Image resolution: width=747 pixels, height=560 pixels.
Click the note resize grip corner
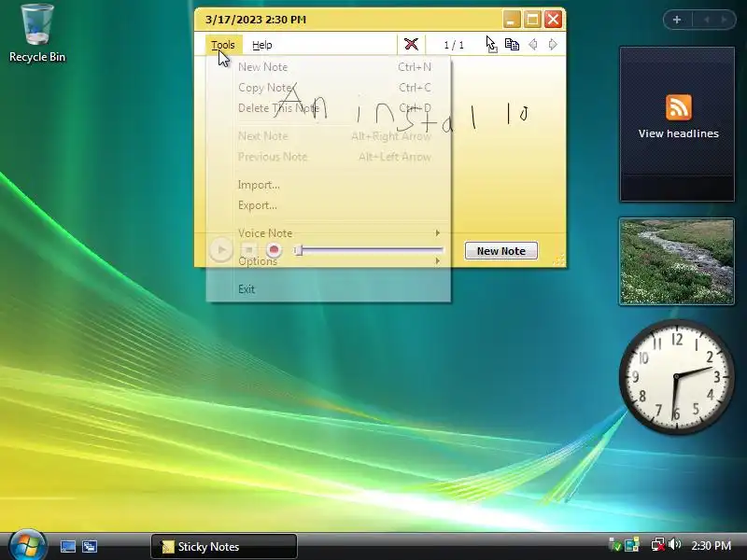click(x=558, y=259)
